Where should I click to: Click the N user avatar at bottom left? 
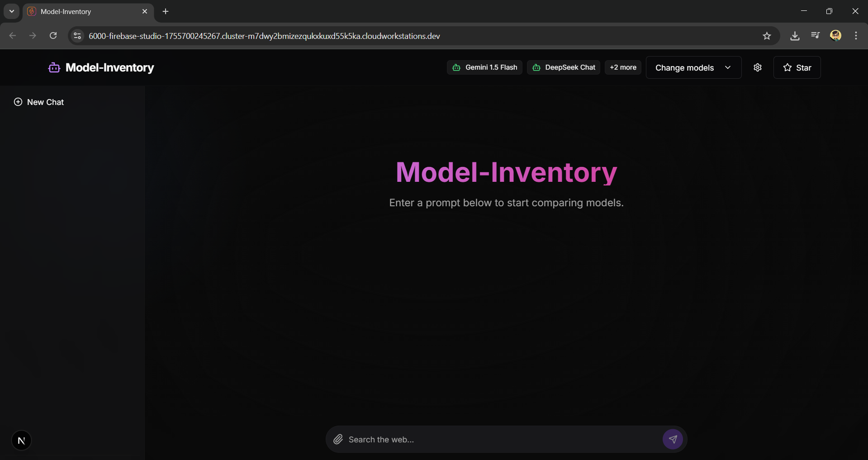(21, 440)
